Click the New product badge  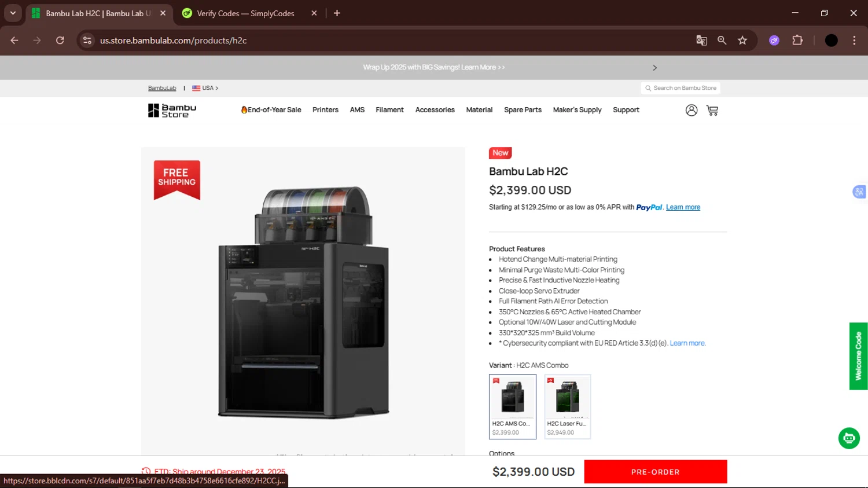pos(501,153)
